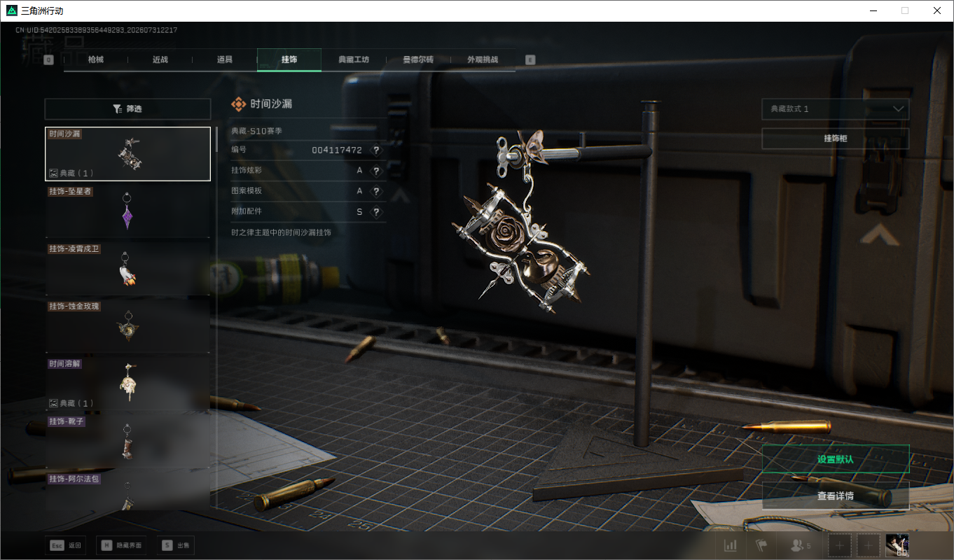The height and width of the screenshot is (560, 954).
Task: Click the 典藏-S10赛季 text
Action: (x=257, y=131)
